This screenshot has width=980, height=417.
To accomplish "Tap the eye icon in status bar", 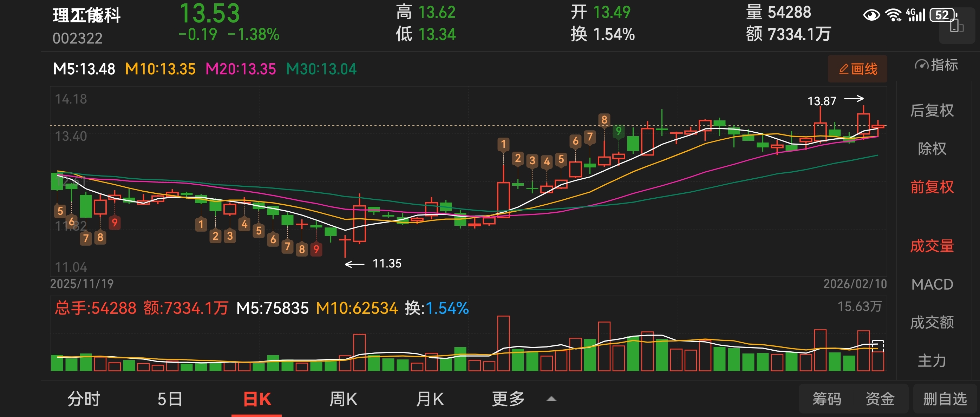I will click(871, 15).
